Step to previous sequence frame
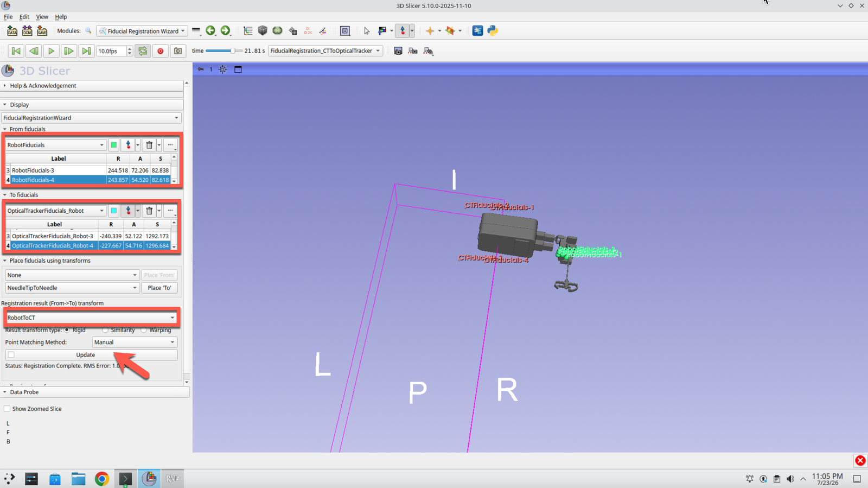This screenshot has width=868, height=488. pyautogui.click(x=34, y=51)
